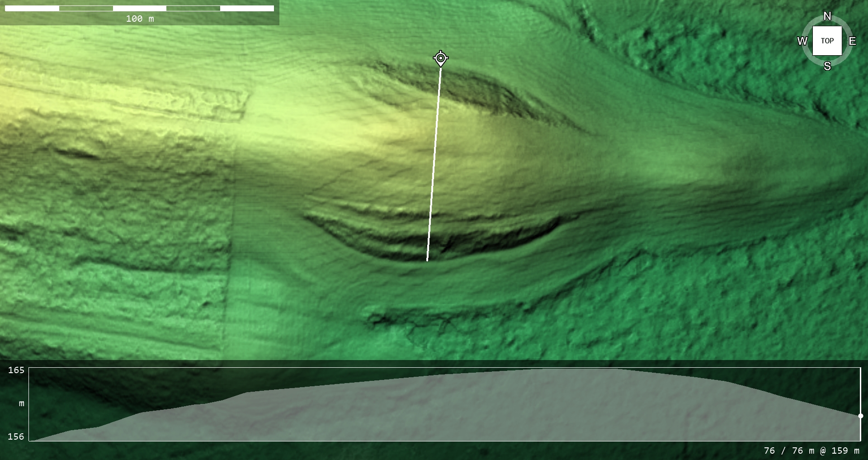Click the left start of the elevation profile
Viewport: 868px width, 460px height.
[31, 440]
